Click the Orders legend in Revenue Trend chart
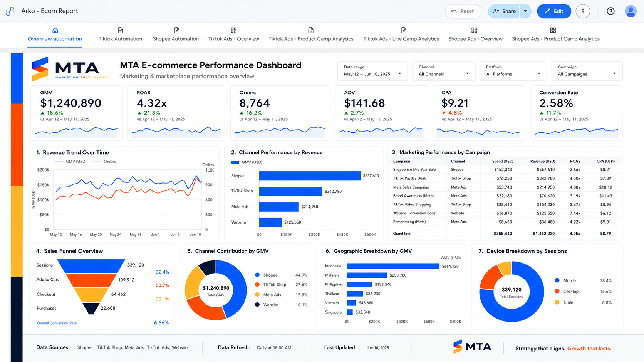 coord(104,162)
